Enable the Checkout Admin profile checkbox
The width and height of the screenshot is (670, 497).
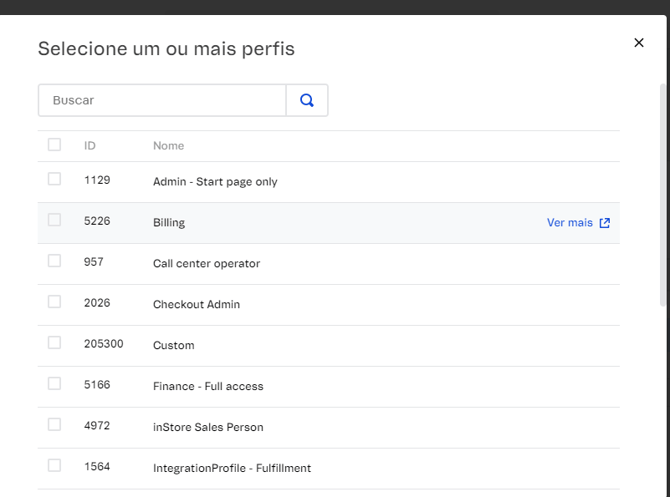(54, 302)
